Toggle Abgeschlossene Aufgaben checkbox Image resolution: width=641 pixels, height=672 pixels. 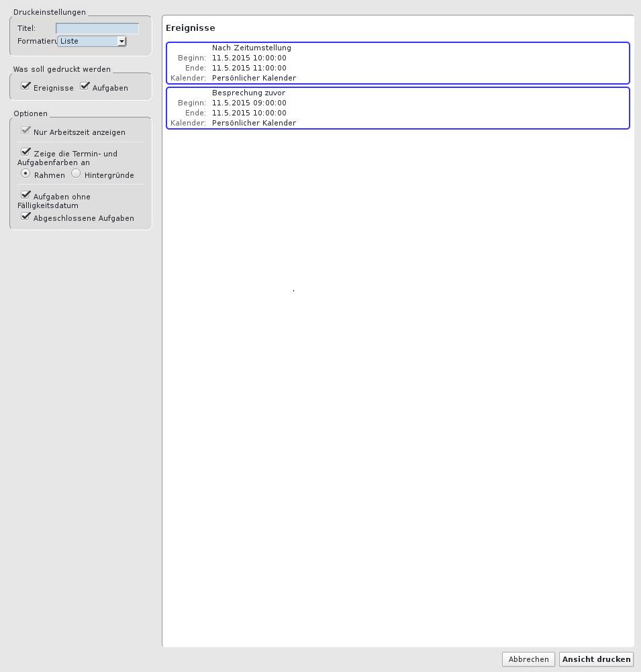coord(26,217)
